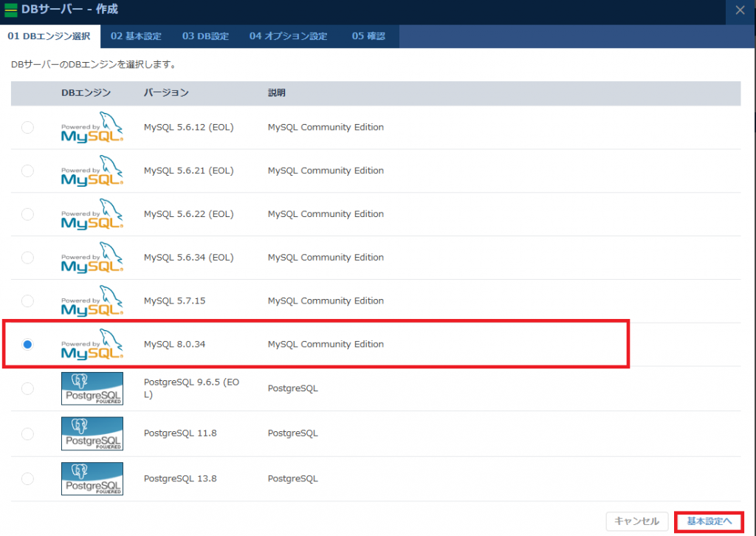Click the PostgreSQL description in the 11.8 row
This screenshot has width=756, height=536.
coord(292,433)
